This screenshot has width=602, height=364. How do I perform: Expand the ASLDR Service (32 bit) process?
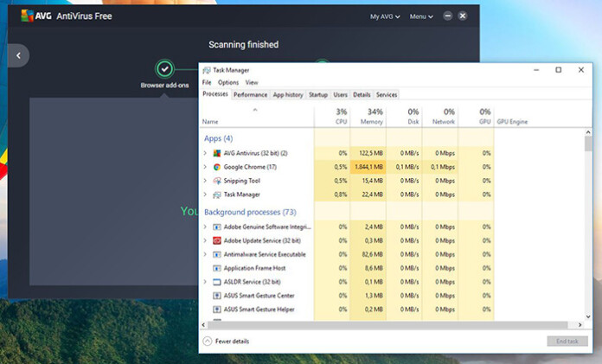click(205, 282)
